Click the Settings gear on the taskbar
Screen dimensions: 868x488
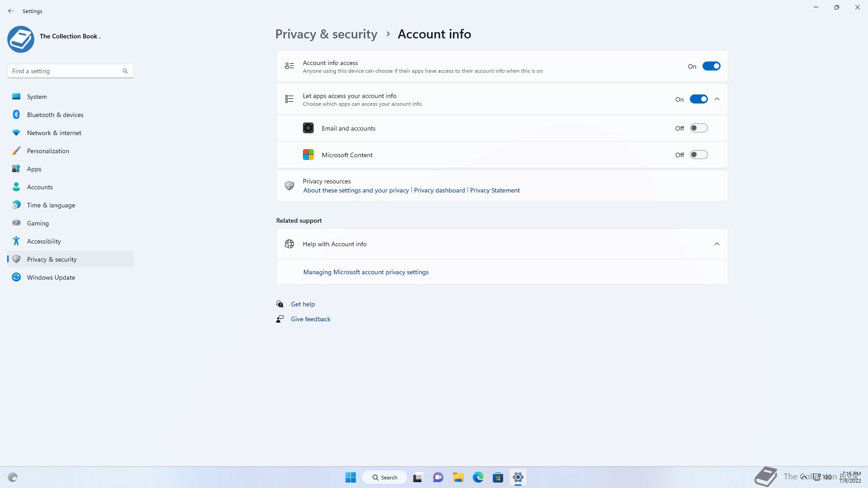[x=518, y=477]
